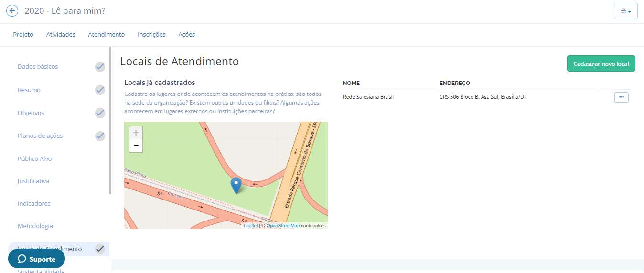644x273 pixels.
Task: Click the checkmark beside Objetivos
Action: [x=100, y=113]
